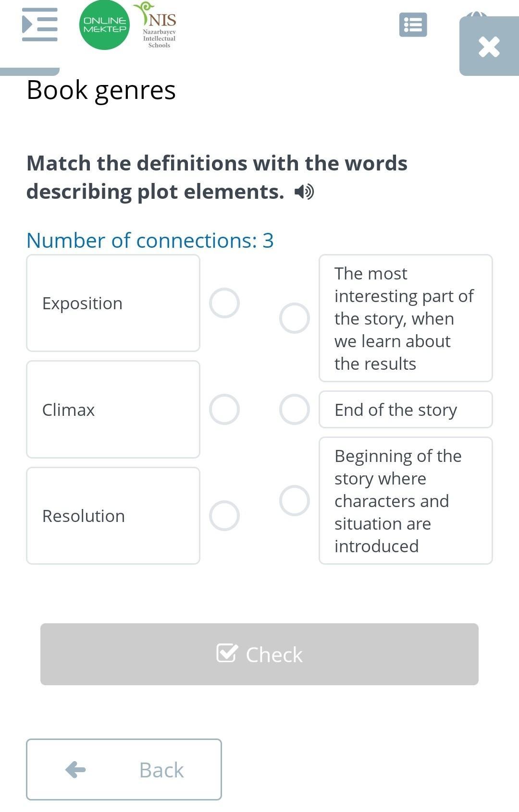Viewport: 519px width, 812px height.
Task: Click the NIS Nazarbayev Intellectual Schools logo
Action: 156,25
